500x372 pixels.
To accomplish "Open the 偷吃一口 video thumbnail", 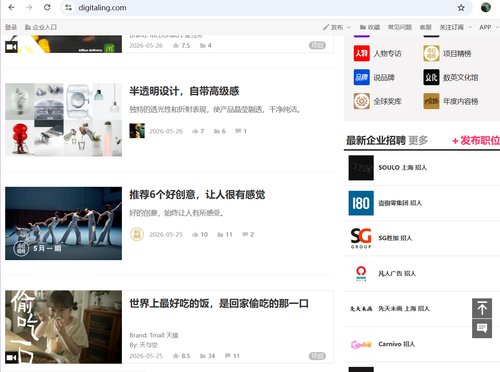I will [x=63, y=327].
